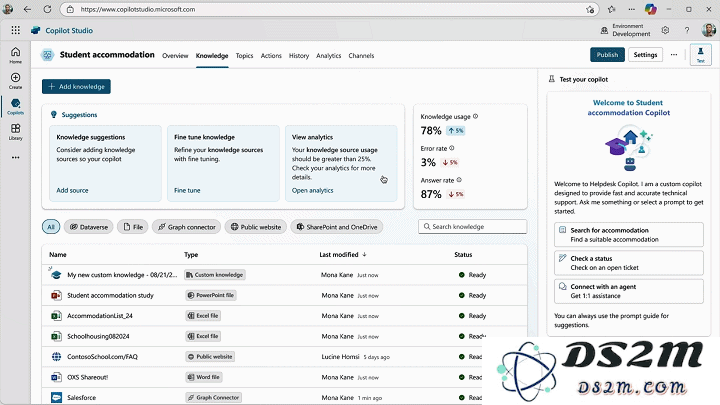Filter knowledge by SharePoint and OneDrive
Screen dimensions: 720x405
[x=337, y=227]
